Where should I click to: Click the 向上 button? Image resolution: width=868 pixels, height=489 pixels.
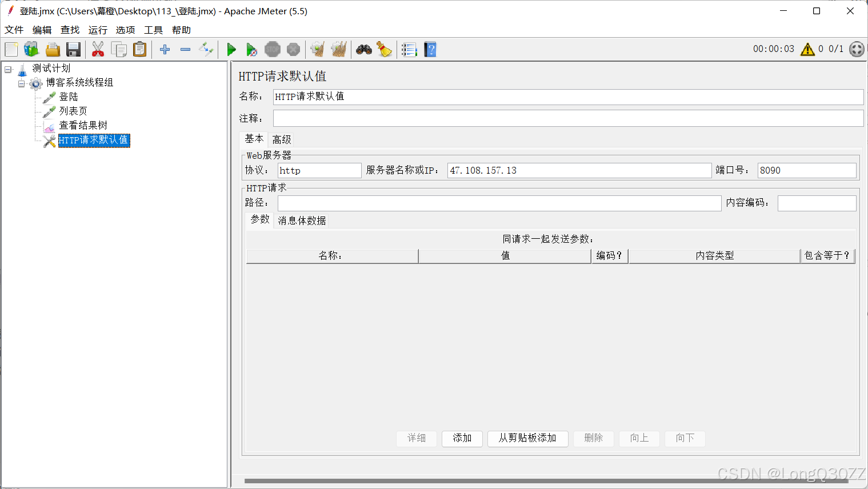click(x=639, y=438)
